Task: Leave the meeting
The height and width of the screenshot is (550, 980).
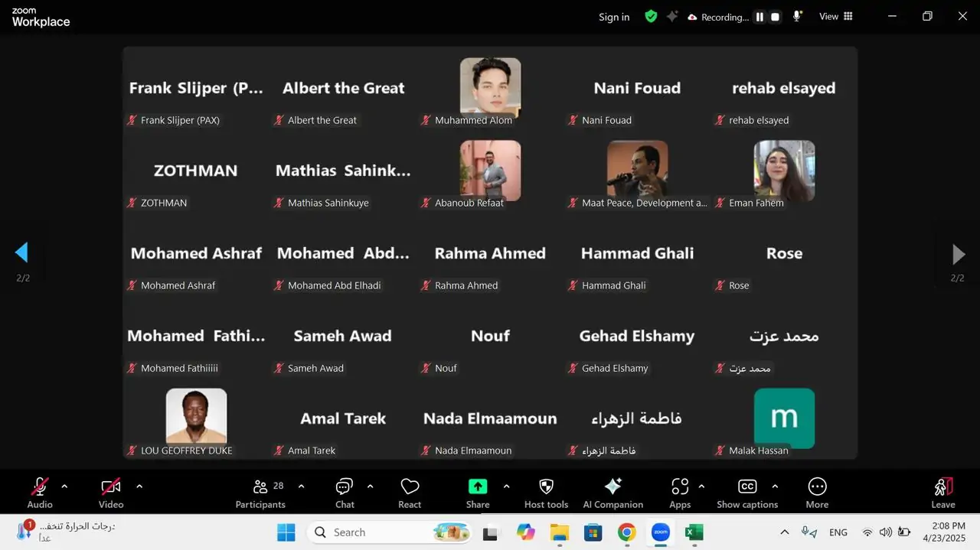Action: pyautogui.click(x=942, y=492)
